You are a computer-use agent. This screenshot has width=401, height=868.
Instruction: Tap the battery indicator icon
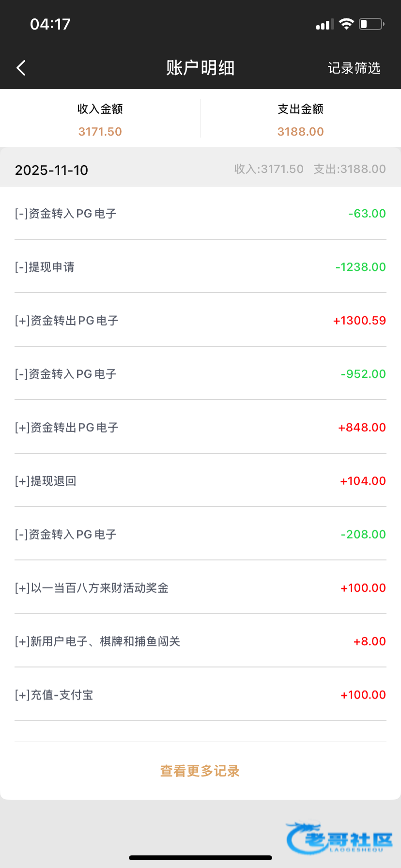(371, 24)
